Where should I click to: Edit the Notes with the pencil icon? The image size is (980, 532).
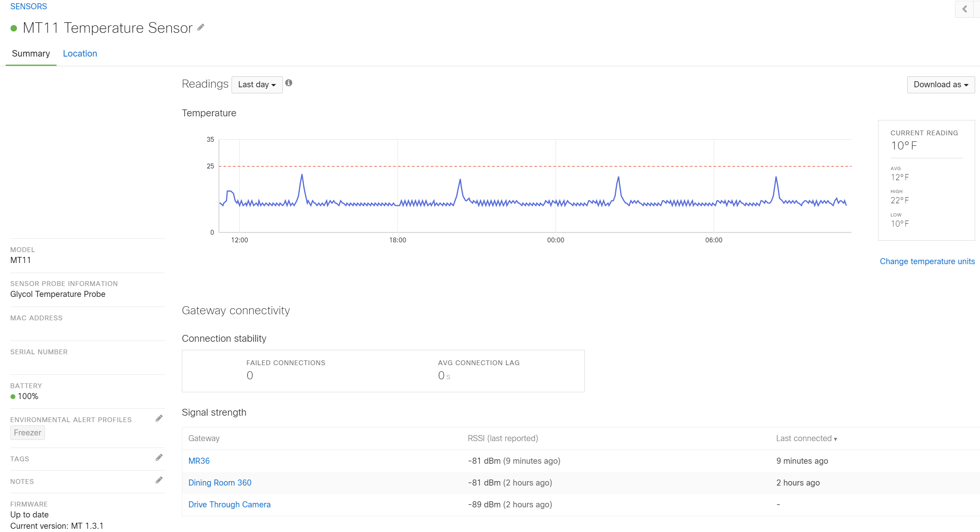click(x=159, y=481)
